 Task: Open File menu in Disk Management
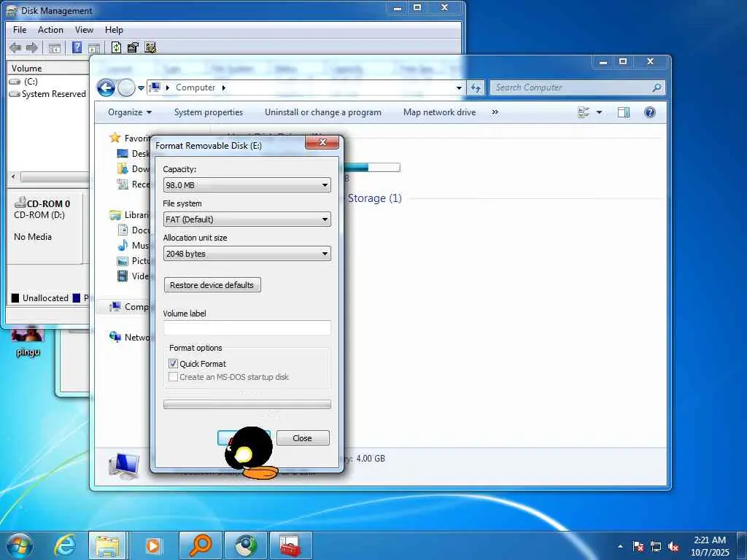point(20,29)
